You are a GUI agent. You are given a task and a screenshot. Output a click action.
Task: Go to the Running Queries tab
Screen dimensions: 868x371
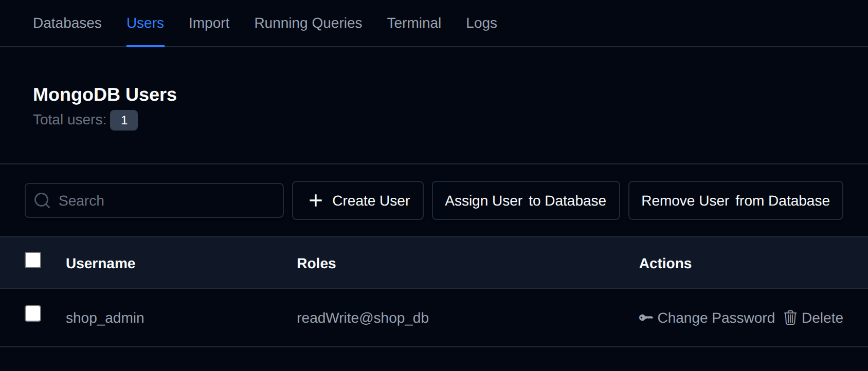(309, 23)
